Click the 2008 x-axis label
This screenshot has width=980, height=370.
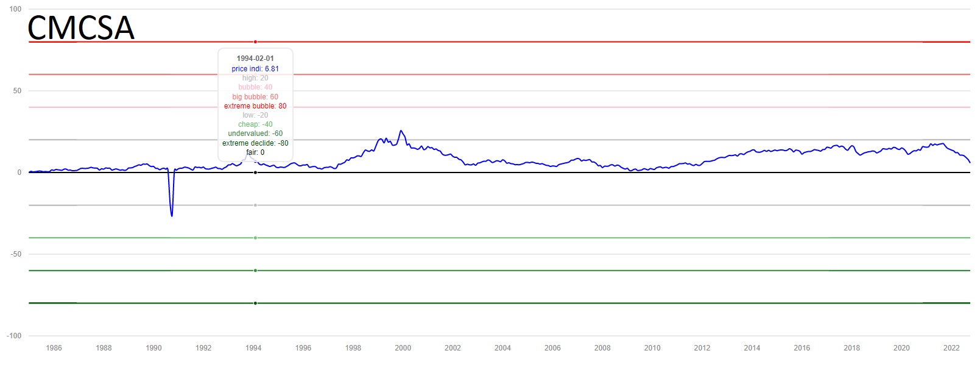602,348
